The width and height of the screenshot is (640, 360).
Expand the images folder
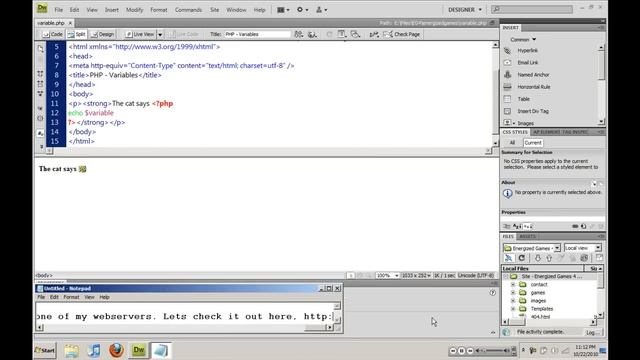[513, 301]
